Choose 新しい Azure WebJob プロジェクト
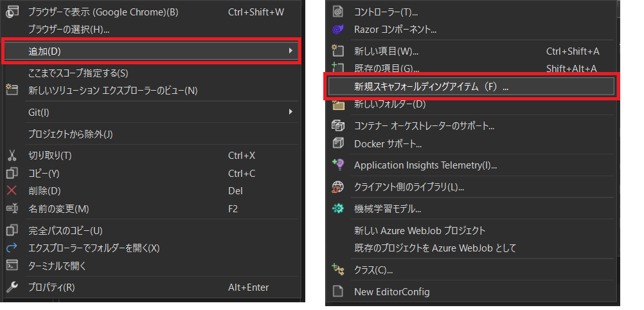644x310 pixels. 420,230
